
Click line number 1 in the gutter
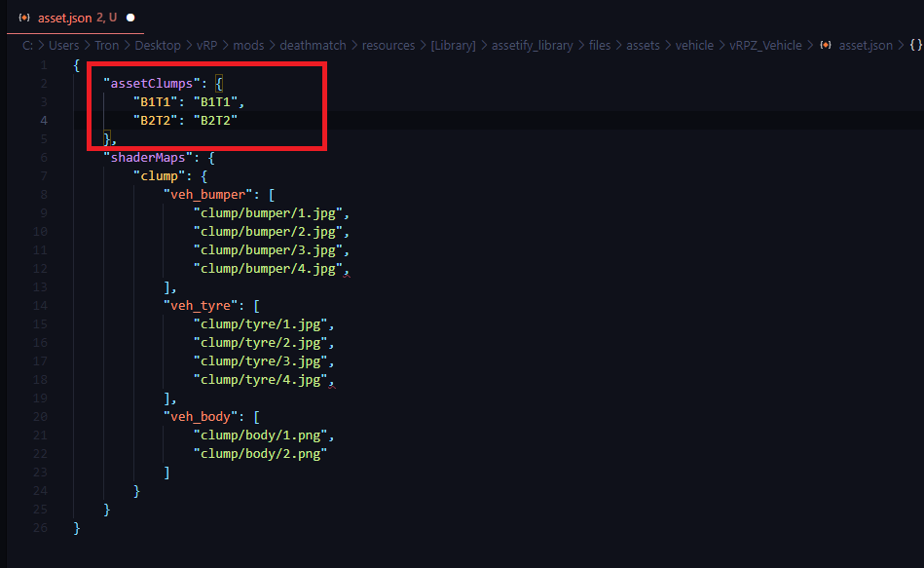[44, 65]
